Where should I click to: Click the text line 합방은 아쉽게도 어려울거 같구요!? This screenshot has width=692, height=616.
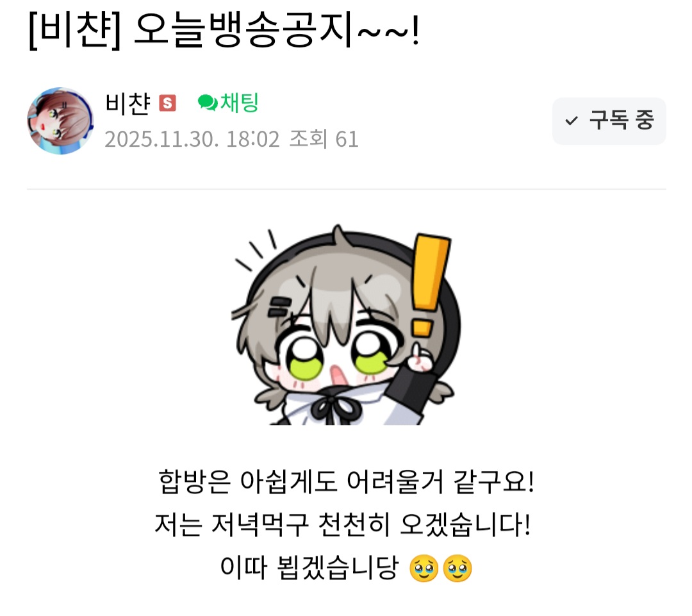(x=347, y=482)
